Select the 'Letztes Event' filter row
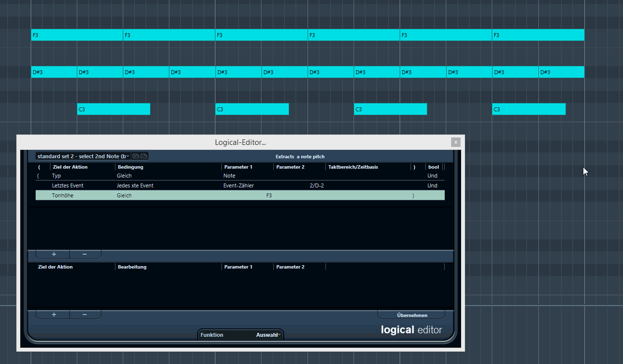The height and width of the screenshot is (364, 623). (x=67, y=185)
